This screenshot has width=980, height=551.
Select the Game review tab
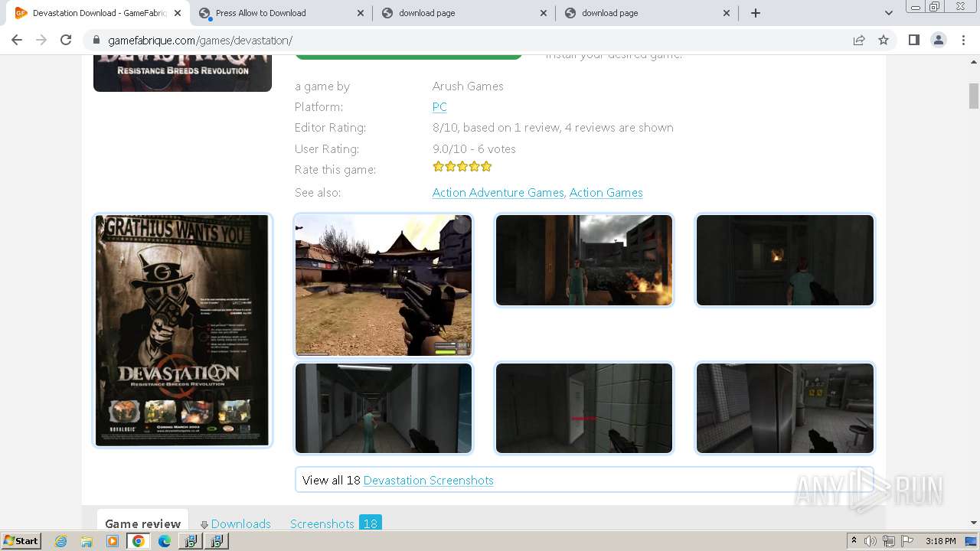[142, 522]
